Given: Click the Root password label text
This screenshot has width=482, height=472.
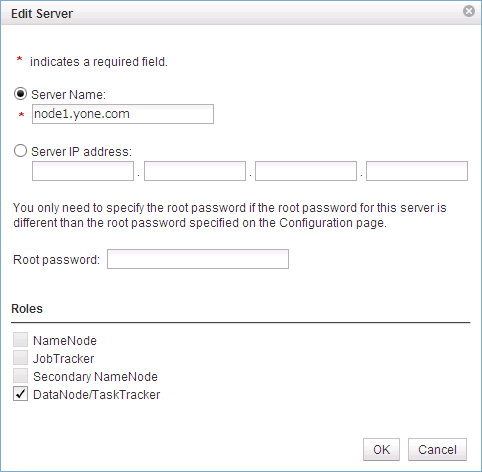Looking at the screenshot, I should [x=56, y=260].
